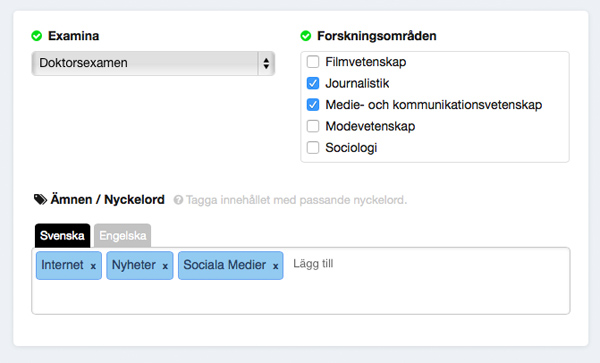Remove the Internet tag with its x

pyautogui.click(x=93, y=266)
